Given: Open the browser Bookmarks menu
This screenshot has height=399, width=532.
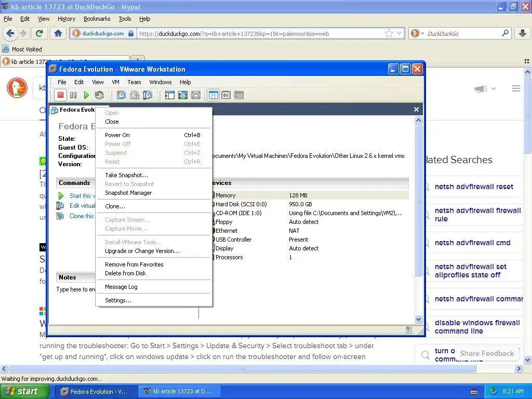Looking at the screenshot, I should pyautogui.click(x=97, y=19).
